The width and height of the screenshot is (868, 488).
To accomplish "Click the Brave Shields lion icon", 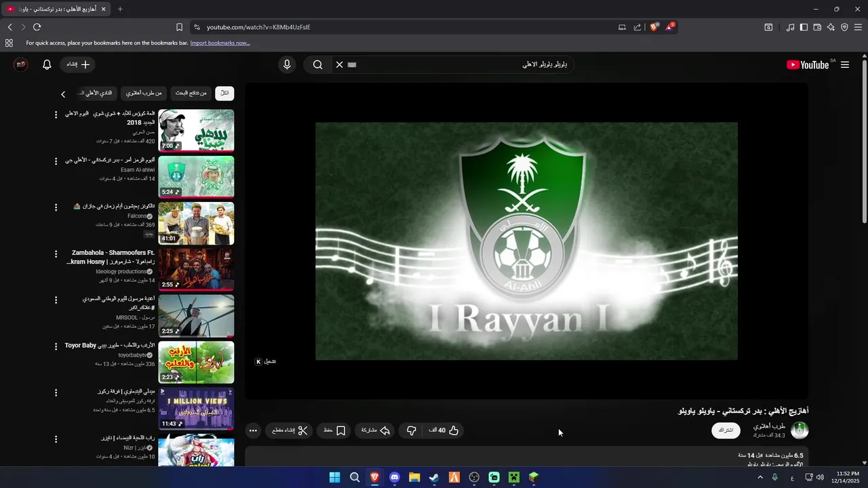I will (x=654, y=27).
